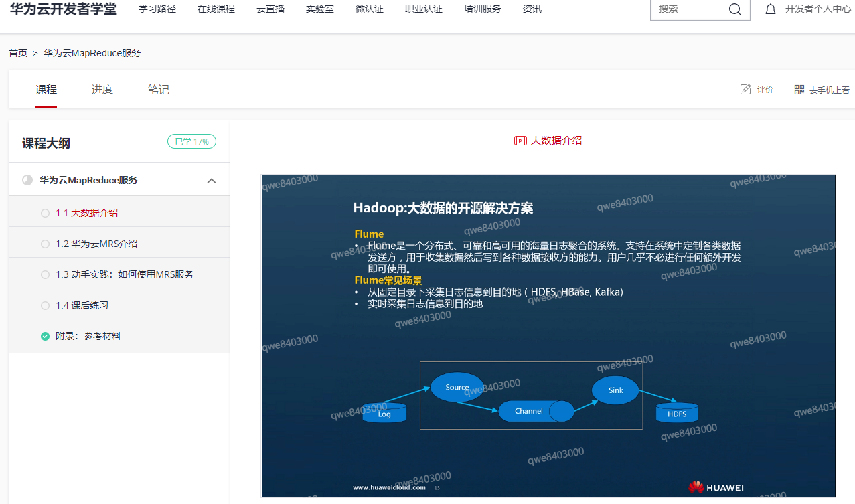
Task: Click the slide title Hadoop:大数据的开源解决方案
Action: point(443,208)
